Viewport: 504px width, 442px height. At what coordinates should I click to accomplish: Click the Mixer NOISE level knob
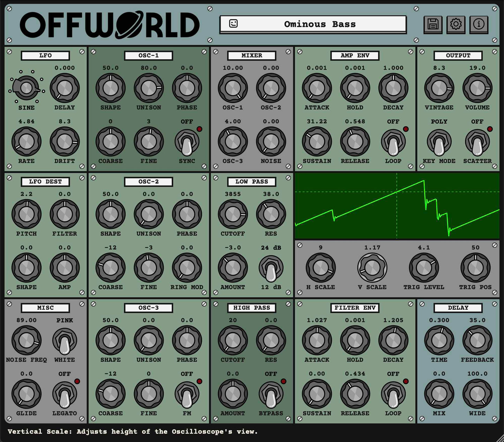[271, 142]
